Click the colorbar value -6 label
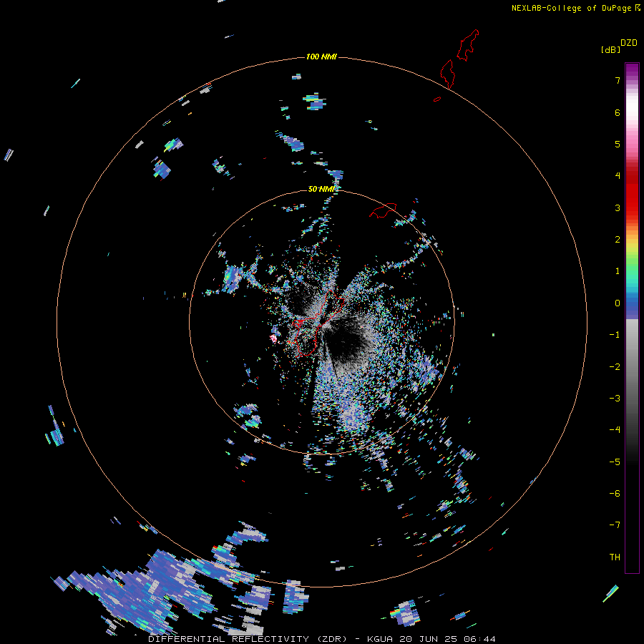Image resolution: width=644 pixels, height=644 pixels. 615,494
